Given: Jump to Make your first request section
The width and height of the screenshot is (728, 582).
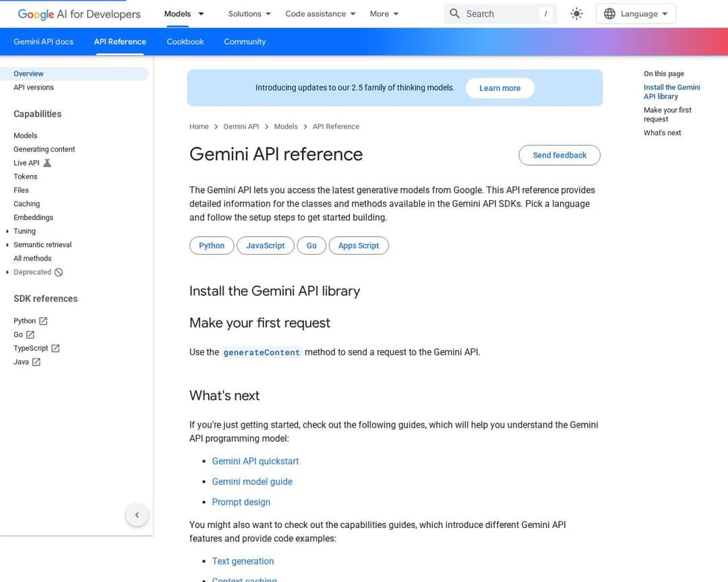Looking at the screenshot, I should [x=667, y=115].
